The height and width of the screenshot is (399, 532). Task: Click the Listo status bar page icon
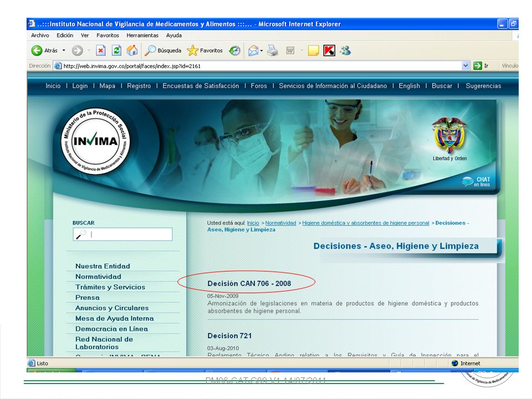click(31, 363)
